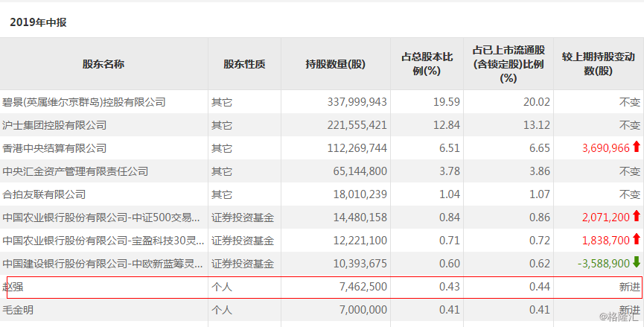Click the circulating share ratio 1.07
Image resolution: width=644 pixels, height=327 pixels.
539,194
